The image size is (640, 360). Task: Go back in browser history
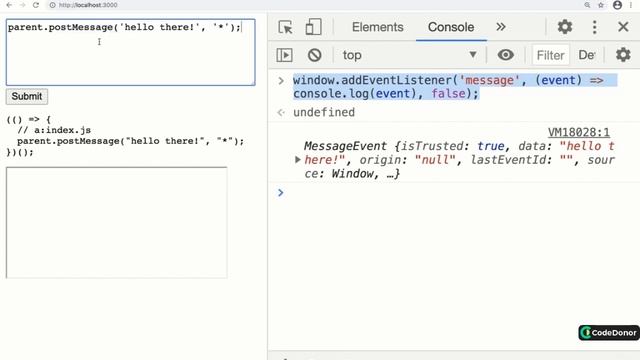coord(9,5)
